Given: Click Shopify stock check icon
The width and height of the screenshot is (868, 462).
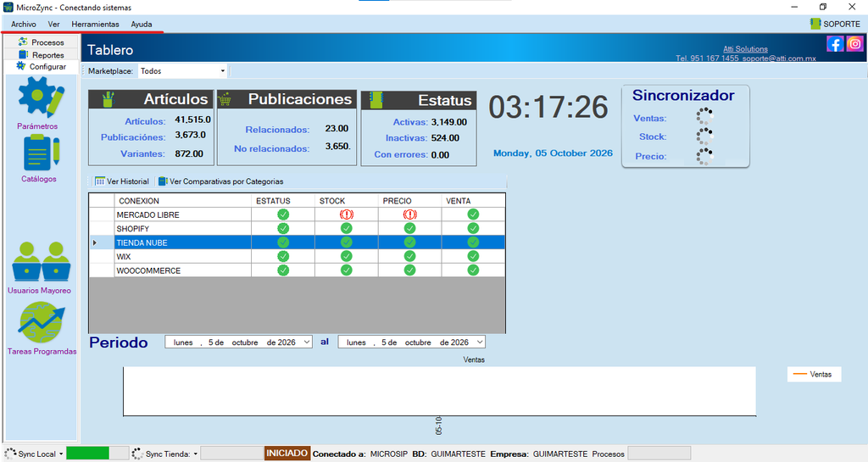Looking at the screenshot, I should (x=347, y=229).
